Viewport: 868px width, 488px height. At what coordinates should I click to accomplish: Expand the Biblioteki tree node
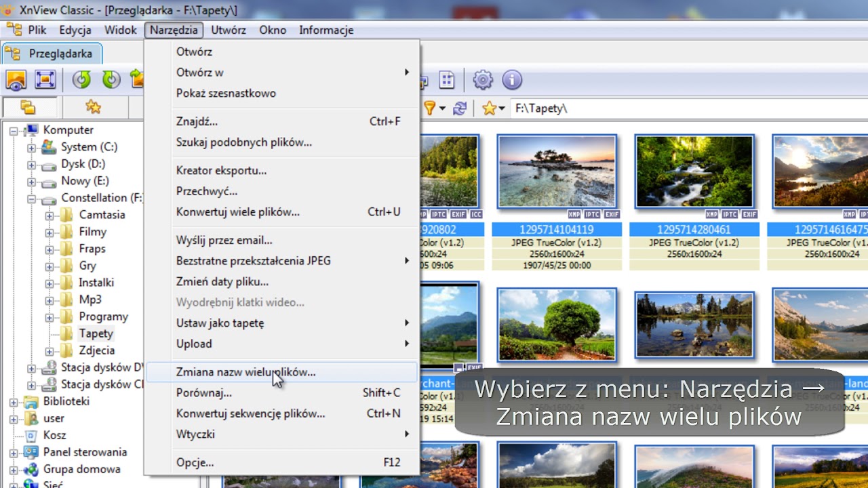(x=13, y=402)
